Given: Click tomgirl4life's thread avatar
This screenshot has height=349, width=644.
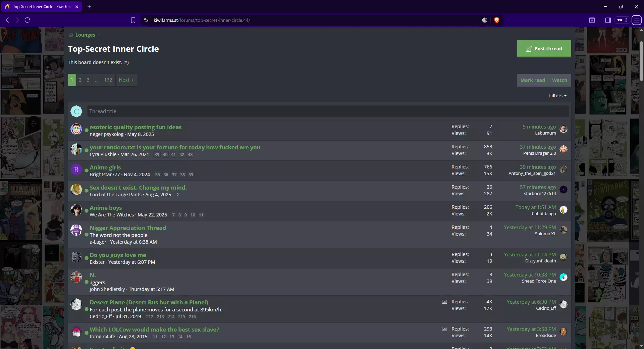Looking at the screenshot, I should coord(76,332).
